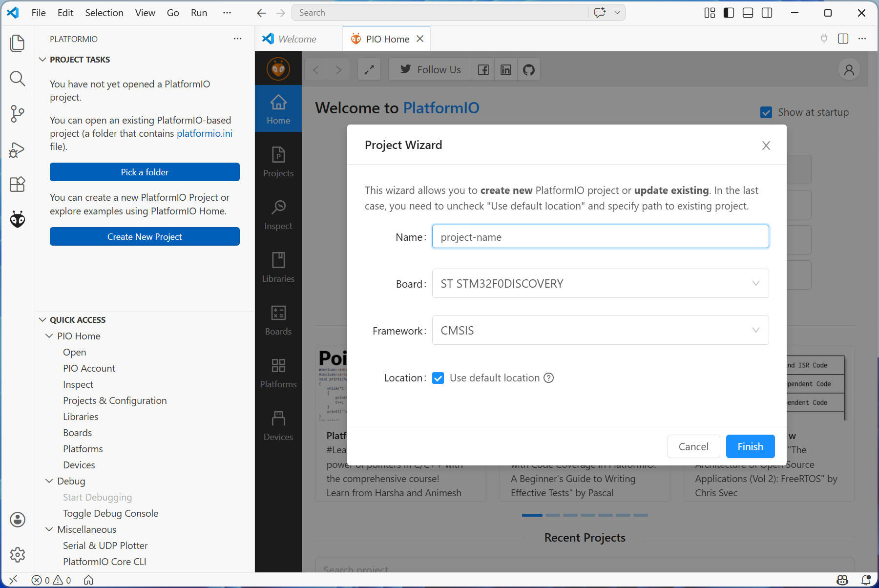The width and height of the screenshot is (879, 588).
Task: Click the PIO Home house icon in status bar
Action: pyautogui.click(x=88, y=580)
